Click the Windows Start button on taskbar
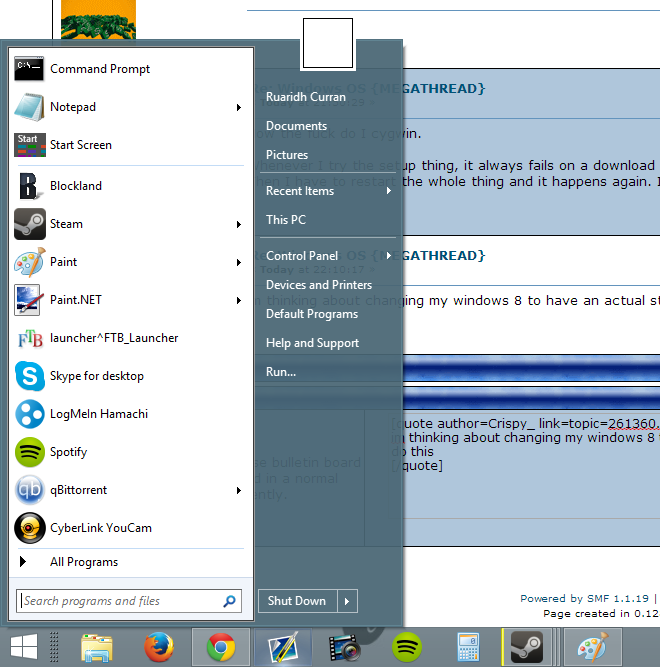This screenshot has height=667, width=660. pos(23,647)
